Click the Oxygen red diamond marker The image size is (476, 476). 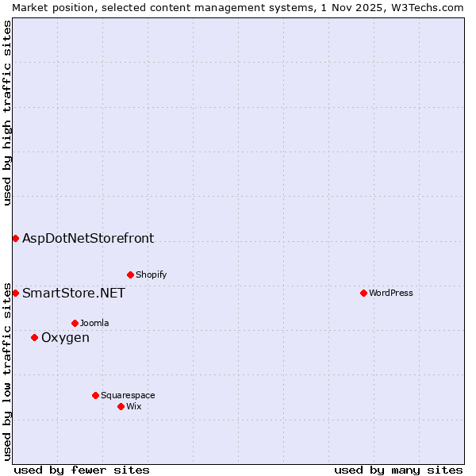(x=34, y=338)
